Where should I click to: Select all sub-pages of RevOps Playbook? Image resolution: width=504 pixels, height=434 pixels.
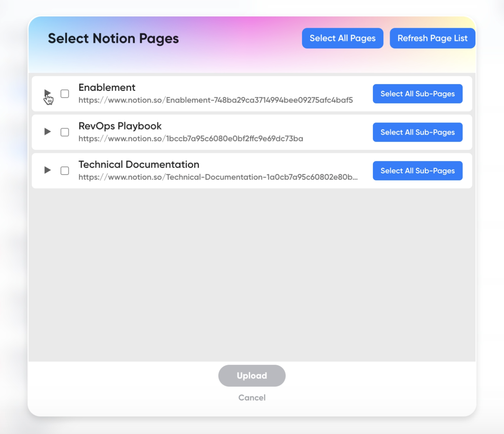point(417,132)
